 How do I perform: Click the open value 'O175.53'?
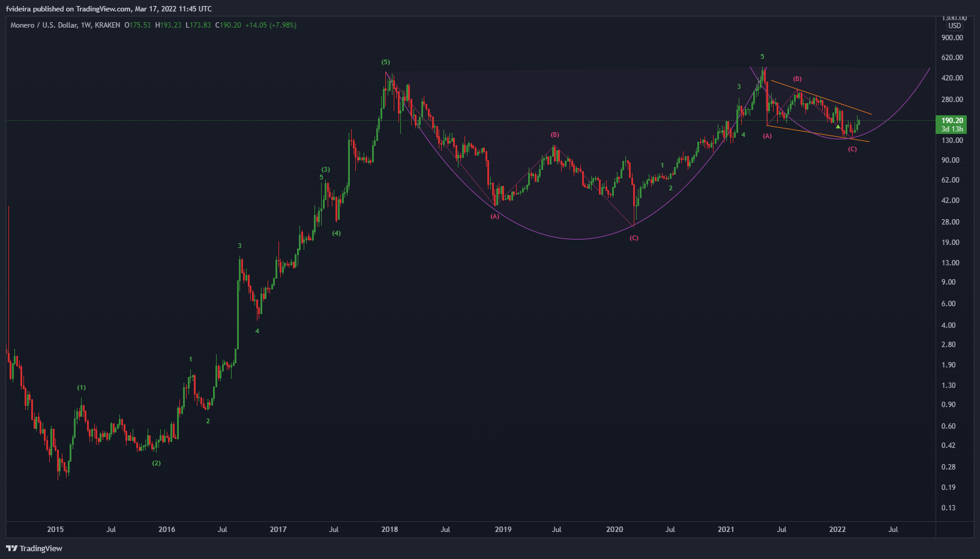pyautogui.click(x=137, y=25)
